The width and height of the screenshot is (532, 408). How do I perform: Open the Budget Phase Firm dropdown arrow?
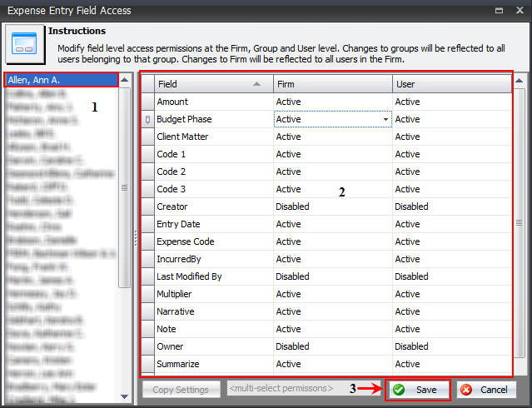click(x=385, y=120)
